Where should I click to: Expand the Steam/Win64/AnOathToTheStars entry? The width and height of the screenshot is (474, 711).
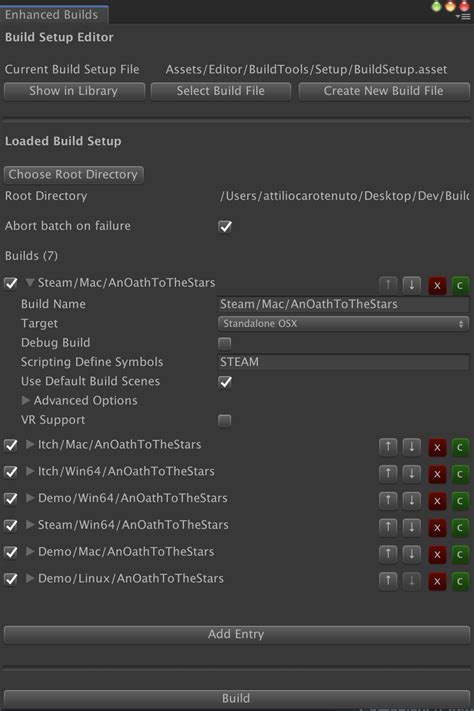30,525
